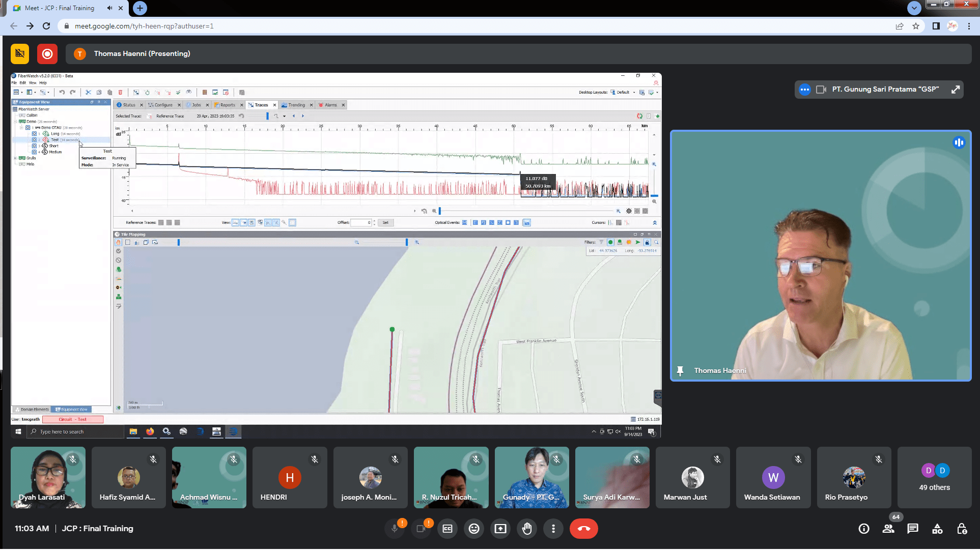Select the Equipment View bottom tab
The height and width of the screenshot is (550, 980).
tap(71, 409)
